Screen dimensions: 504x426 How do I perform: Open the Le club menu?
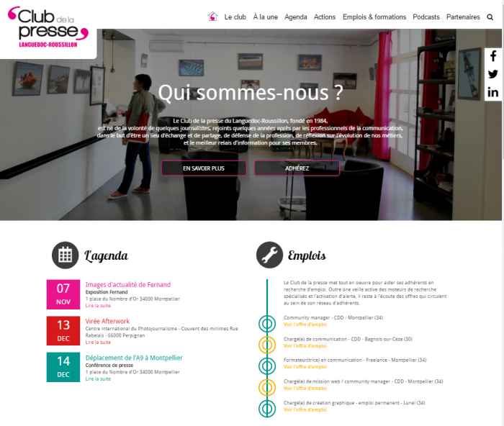tap(235, 17)
